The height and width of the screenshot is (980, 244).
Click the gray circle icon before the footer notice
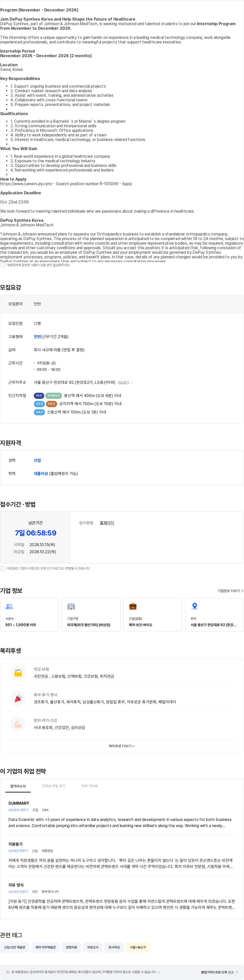(8, 972)
